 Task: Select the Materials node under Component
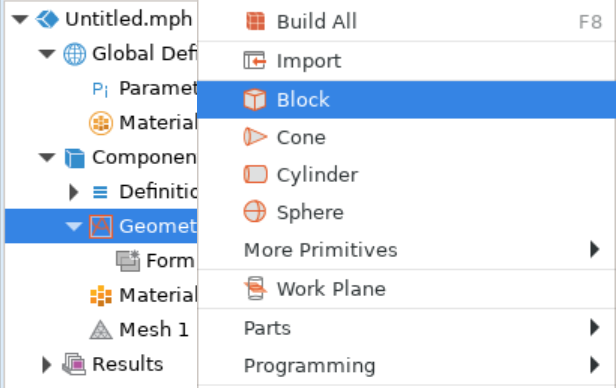[x=143, y=295]
